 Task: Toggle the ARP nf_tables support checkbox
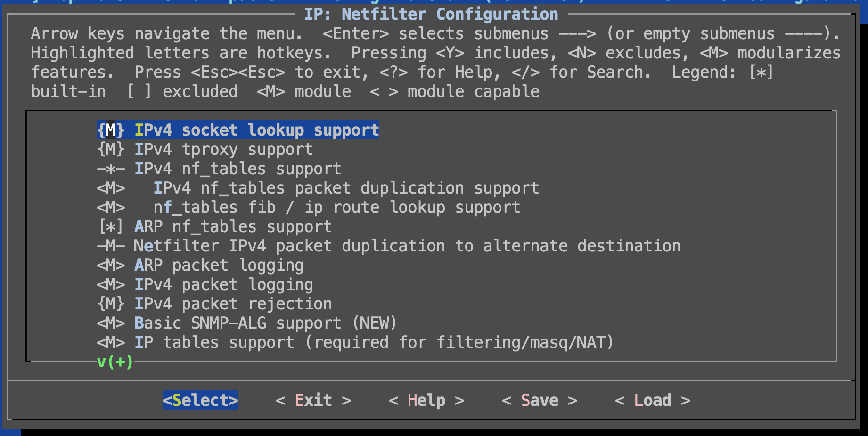(111, 227)
